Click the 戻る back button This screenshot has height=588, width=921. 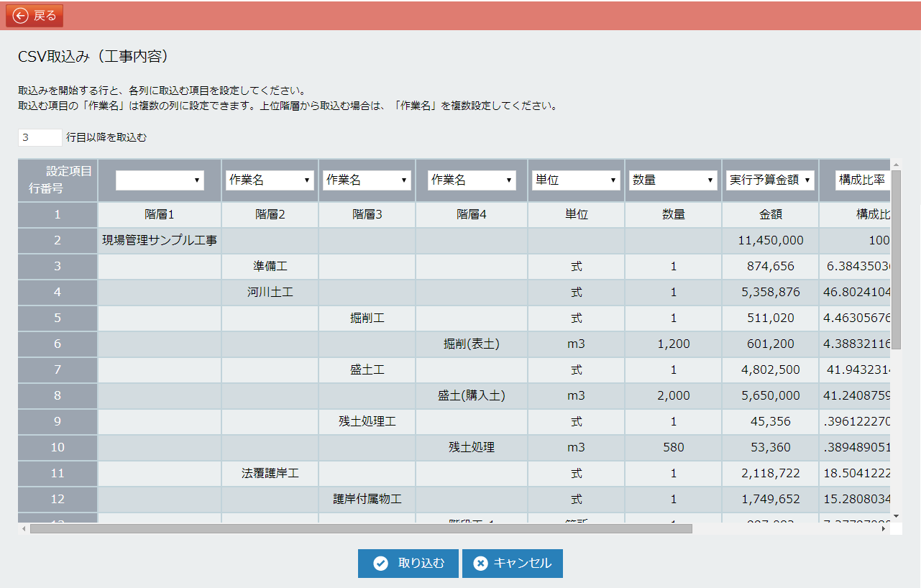coord(35,16)
